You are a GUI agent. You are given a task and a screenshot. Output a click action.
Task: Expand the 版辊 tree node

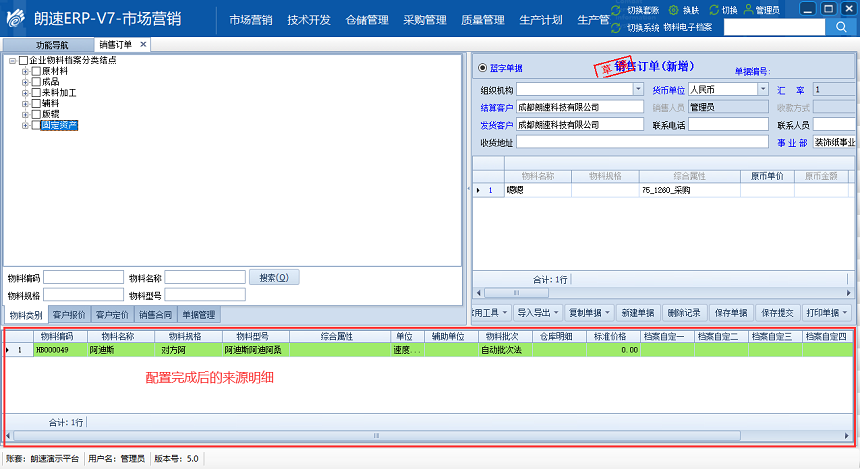[x=25, y=115]
